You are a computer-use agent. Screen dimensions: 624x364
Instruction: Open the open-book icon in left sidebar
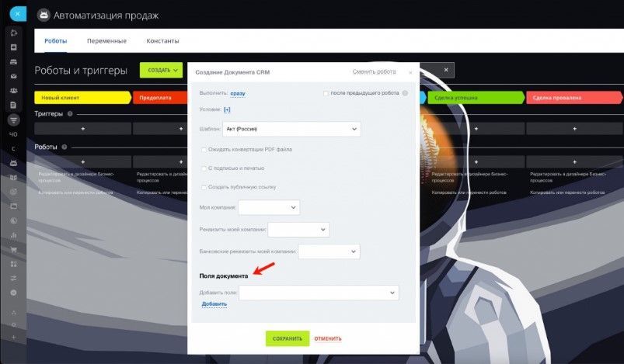pyautogui.click(x=13, y=178)
